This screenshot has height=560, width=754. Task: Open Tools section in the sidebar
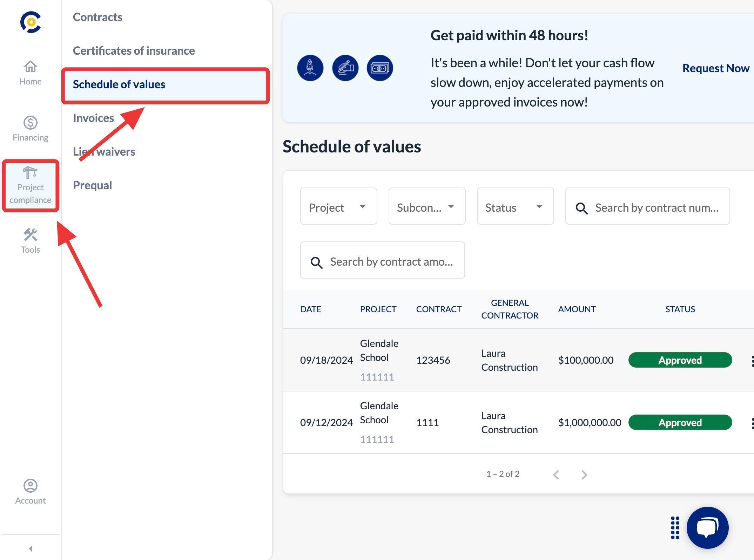[31, 241]
